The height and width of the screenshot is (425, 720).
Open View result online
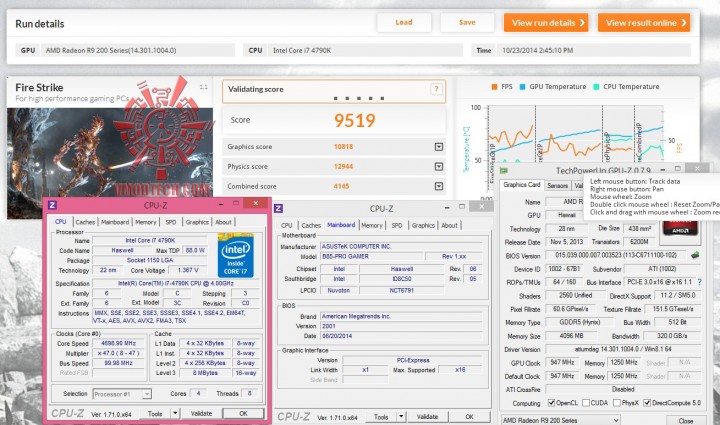point(644,22)
